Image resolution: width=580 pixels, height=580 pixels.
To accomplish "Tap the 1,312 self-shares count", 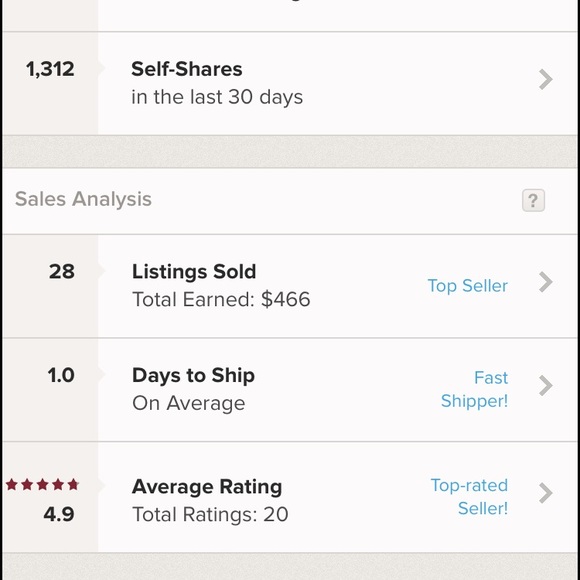I will 50,70.
